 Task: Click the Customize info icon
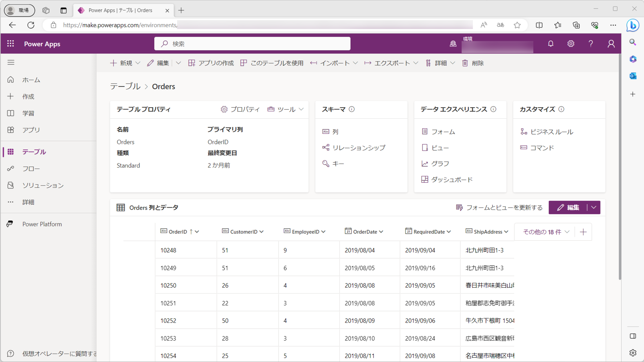(x=561, y=109)
